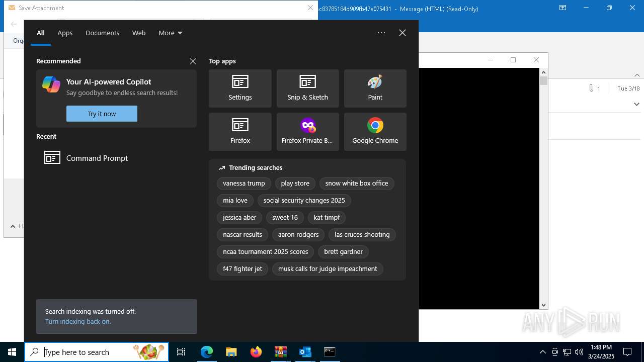Open WinRAR from taskbar
644x362 pixels.
click(281, 352)
